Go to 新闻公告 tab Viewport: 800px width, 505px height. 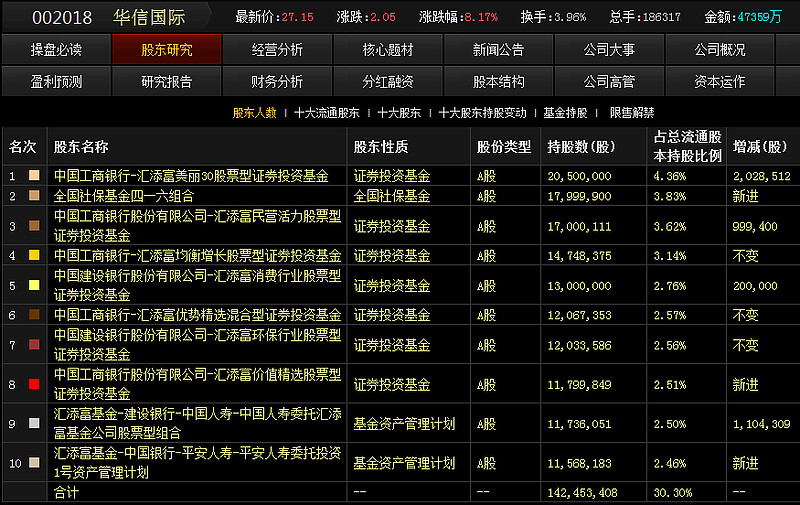[498, 49]
